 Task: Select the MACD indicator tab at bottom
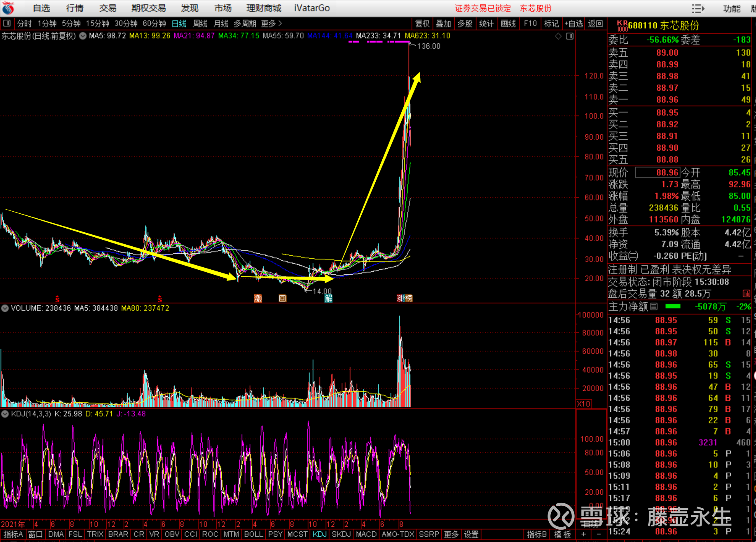click(366, 534)
